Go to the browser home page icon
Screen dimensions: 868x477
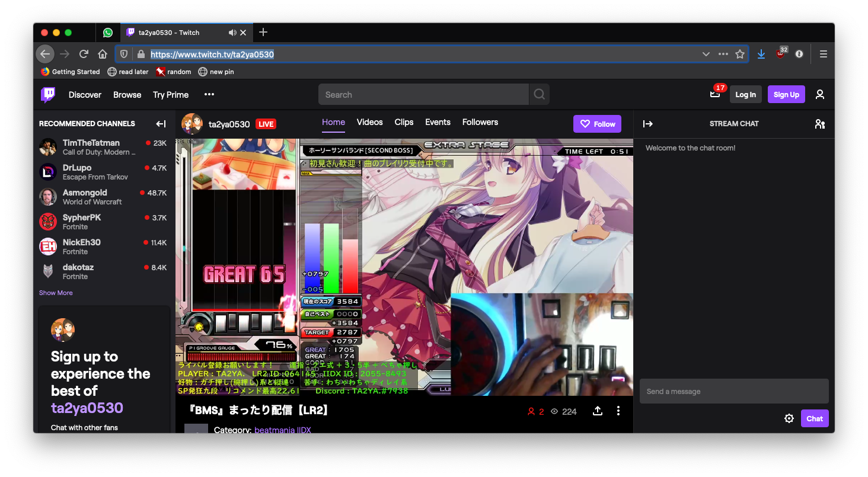tap(103, 54)
